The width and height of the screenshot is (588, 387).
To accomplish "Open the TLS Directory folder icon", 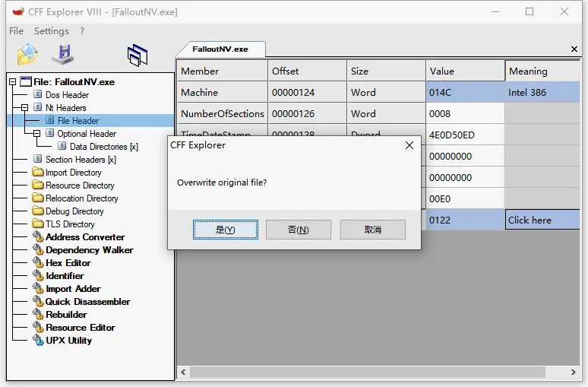I will 38,224.
